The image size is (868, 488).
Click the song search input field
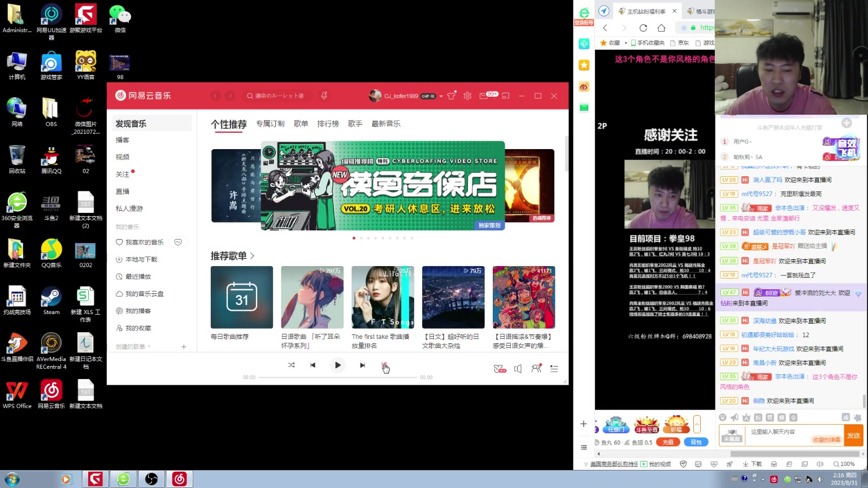278,96
